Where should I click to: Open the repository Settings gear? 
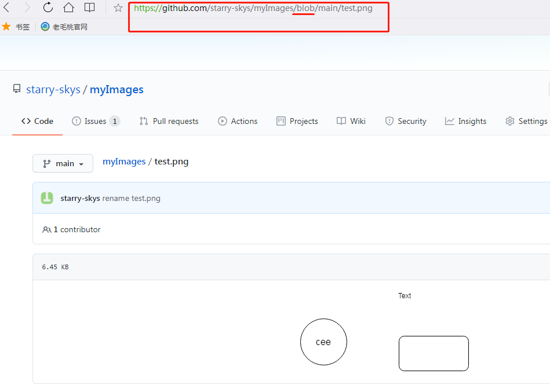[509, 121]
